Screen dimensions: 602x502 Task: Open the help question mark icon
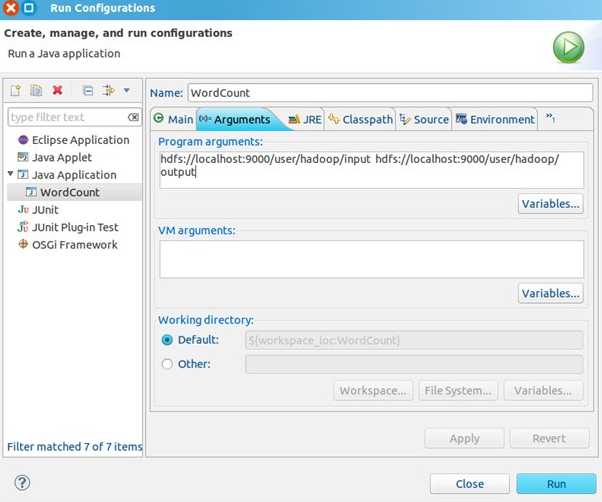tap(21, 483)
